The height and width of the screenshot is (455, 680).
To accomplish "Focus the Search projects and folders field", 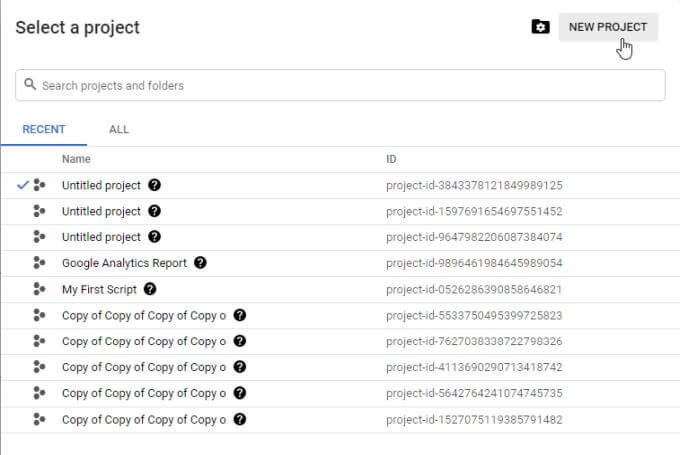I will click(x=340, y=85).
